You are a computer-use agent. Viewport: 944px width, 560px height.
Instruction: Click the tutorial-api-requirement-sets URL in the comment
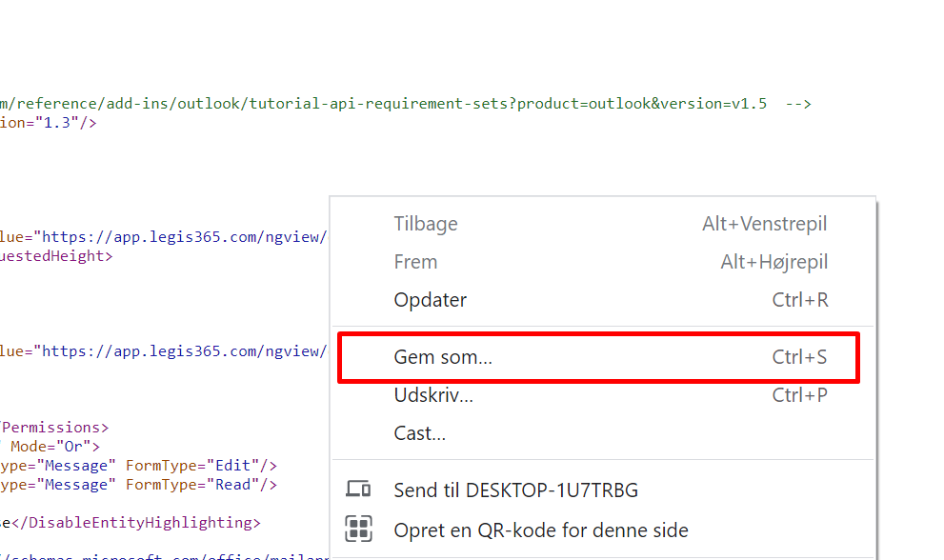381,104
